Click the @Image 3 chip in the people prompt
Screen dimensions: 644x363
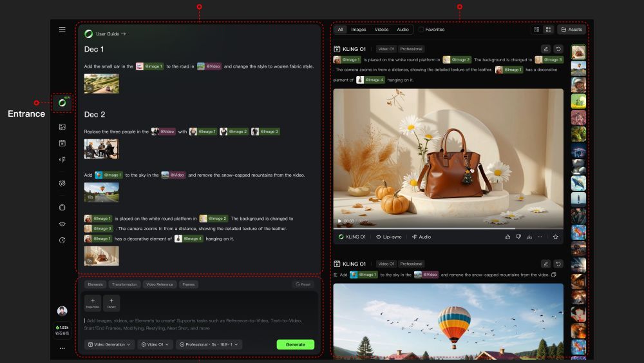[265, 132]
